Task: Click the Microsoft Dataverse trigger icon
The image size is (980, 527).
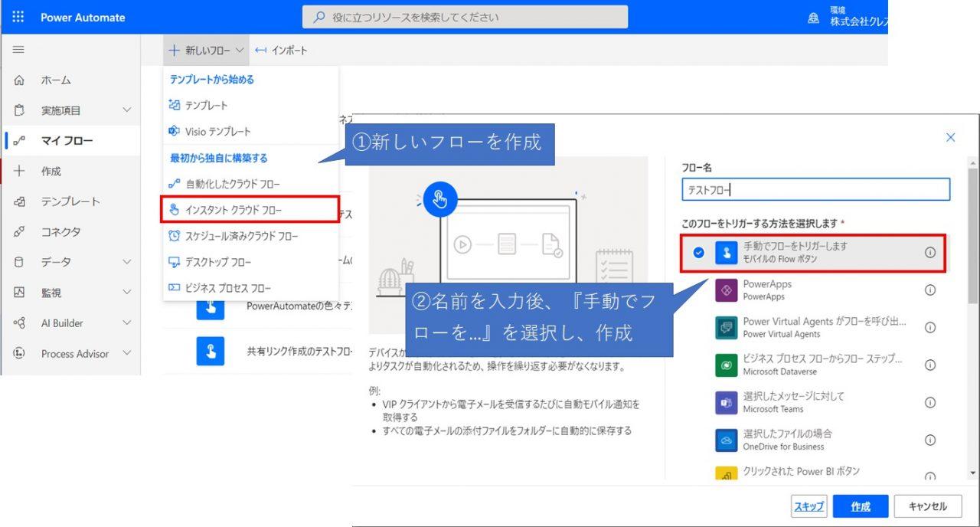Action: (726, 365)
